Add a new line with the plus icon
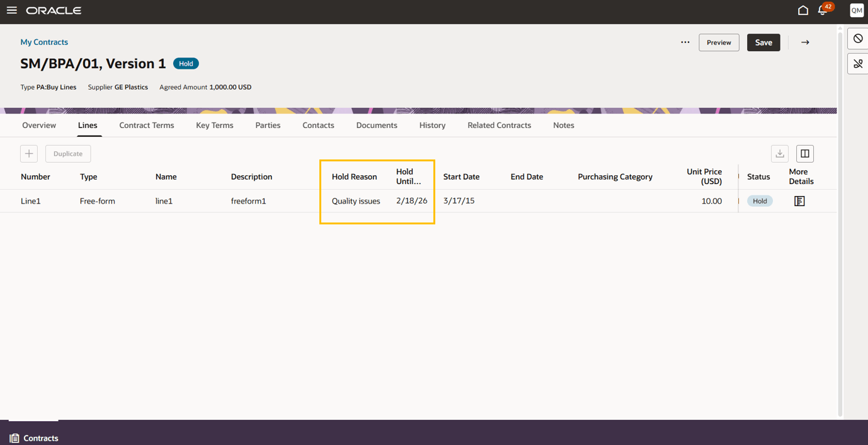The image size is (868, 445). [28, 153]
